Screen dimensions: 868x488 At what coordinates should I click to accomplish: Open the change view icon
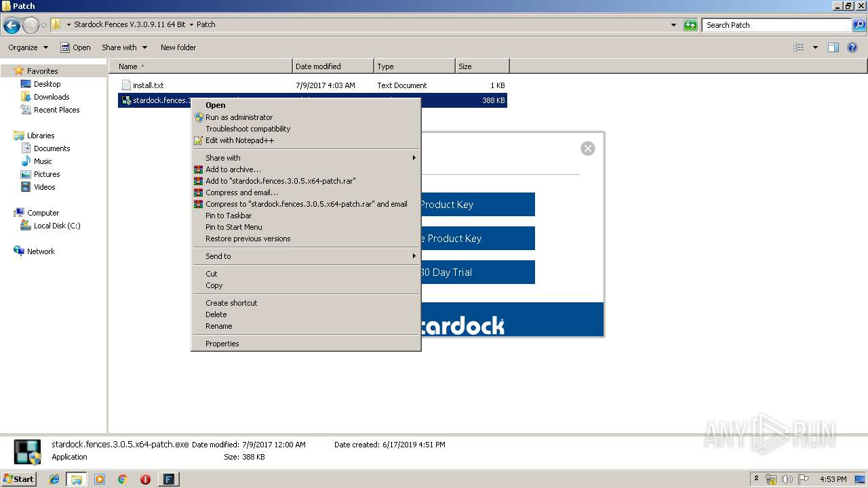[799, 47]
